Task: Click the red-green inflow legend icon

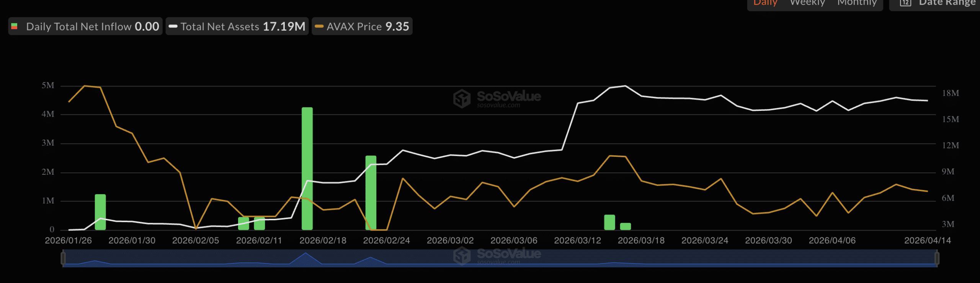Action: pos(15,26)
